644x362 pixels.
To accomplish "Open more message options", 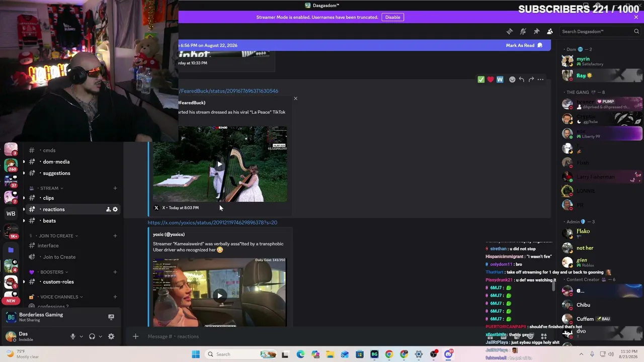I will click(540, 79).
